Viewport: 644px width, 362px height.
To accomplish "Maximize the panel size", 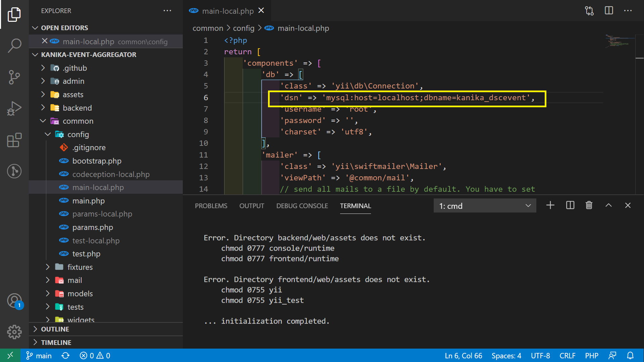I will [608, 205].
